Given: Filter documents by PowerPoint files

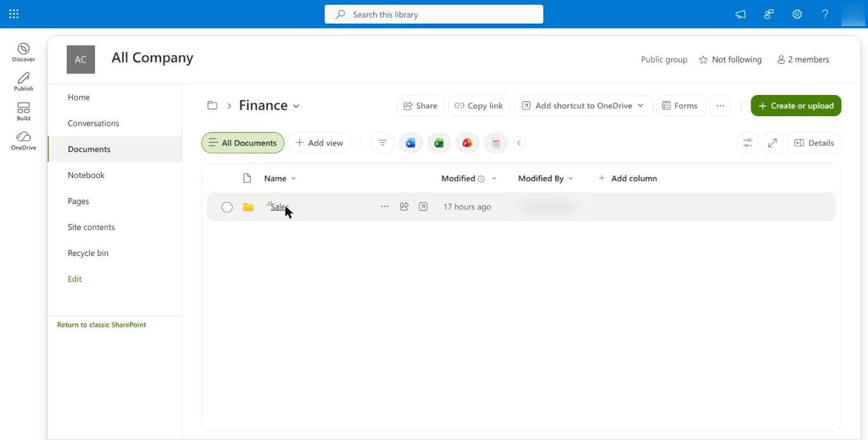Looking at the screenshot, I should pyautogui.click(x=467, y=143).
